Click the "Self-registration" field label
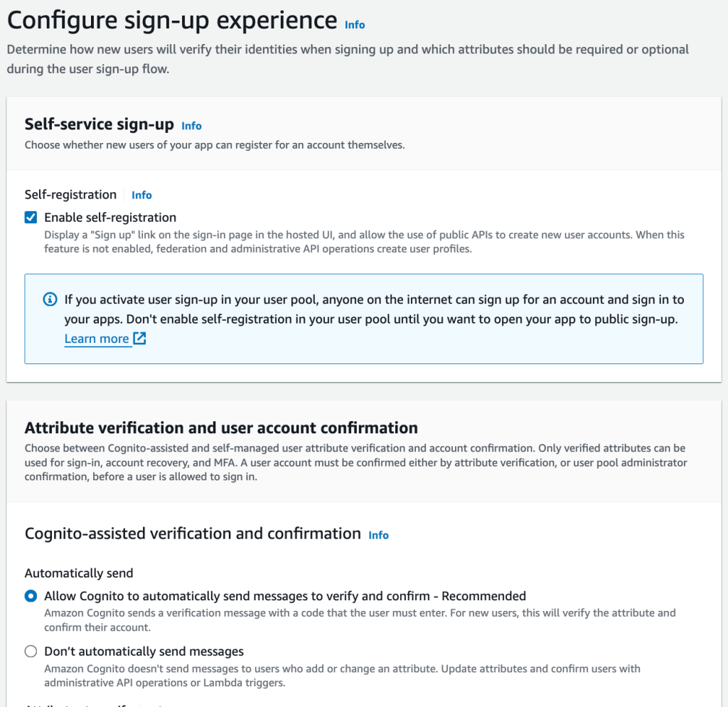728x707 pixels. pos(70,195)
